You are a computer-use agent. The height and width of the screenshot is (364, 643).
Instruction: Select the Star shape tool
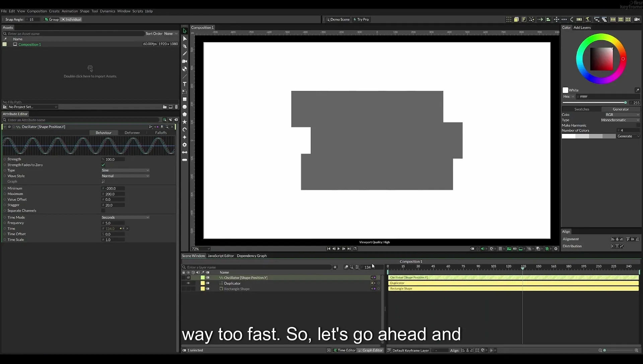[185, 122]
